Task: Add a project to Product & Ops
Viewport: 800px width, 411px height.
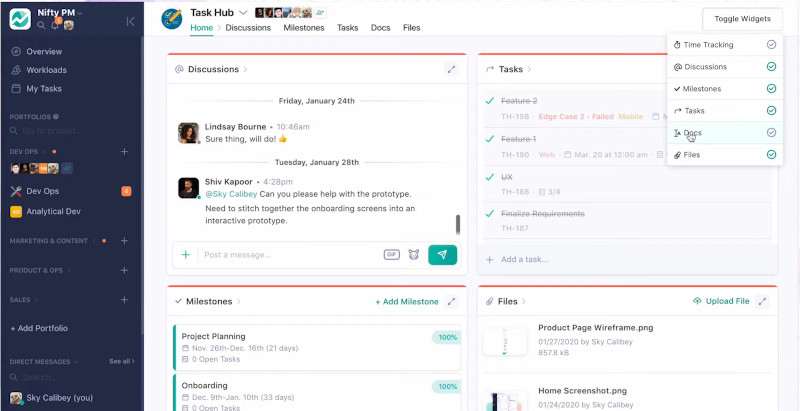Action: (x=124, y=270)
